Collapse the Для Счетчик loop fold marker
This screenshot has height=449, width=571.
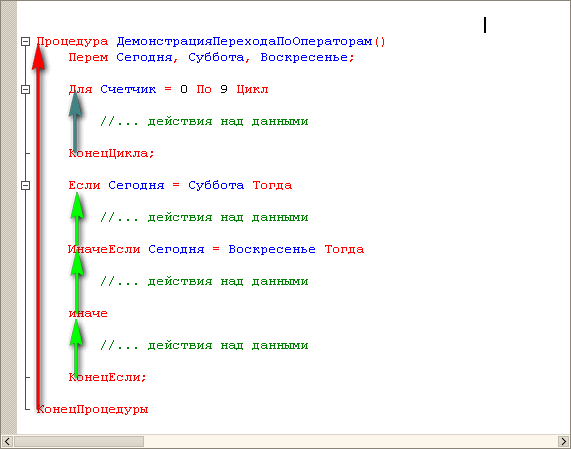pyautogui.click(x=25, y=90)
